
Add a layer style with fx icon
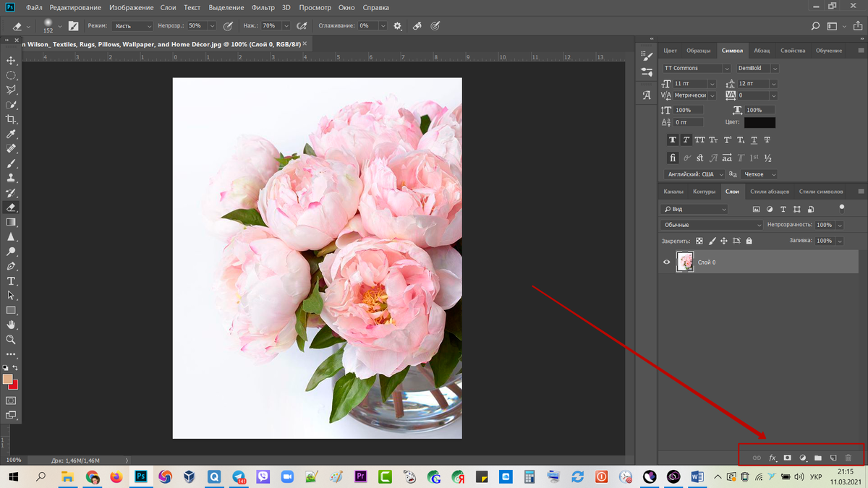coord(773,458)
